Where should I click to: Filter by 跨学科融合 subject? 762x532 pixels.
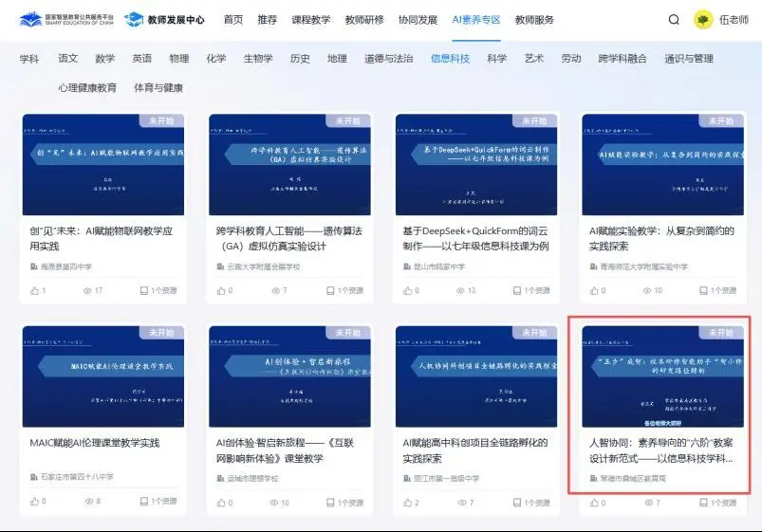tap(623, 59)
